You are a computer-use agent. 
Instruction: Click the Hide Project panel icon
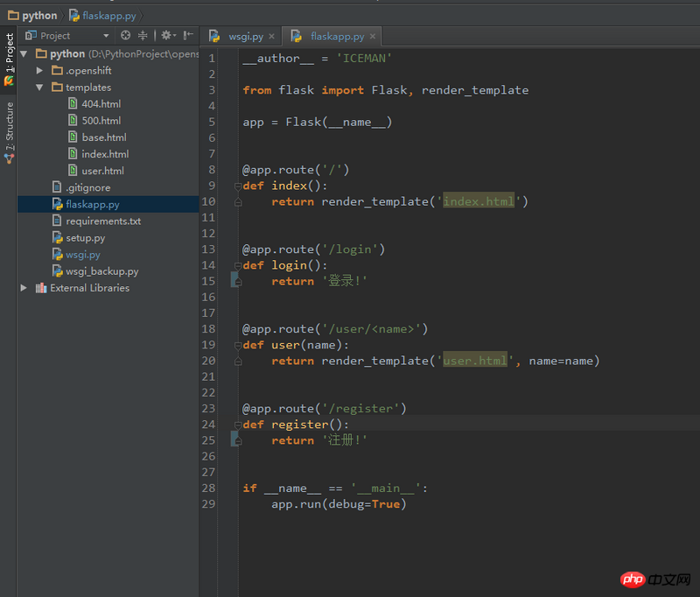click(188, 36)
